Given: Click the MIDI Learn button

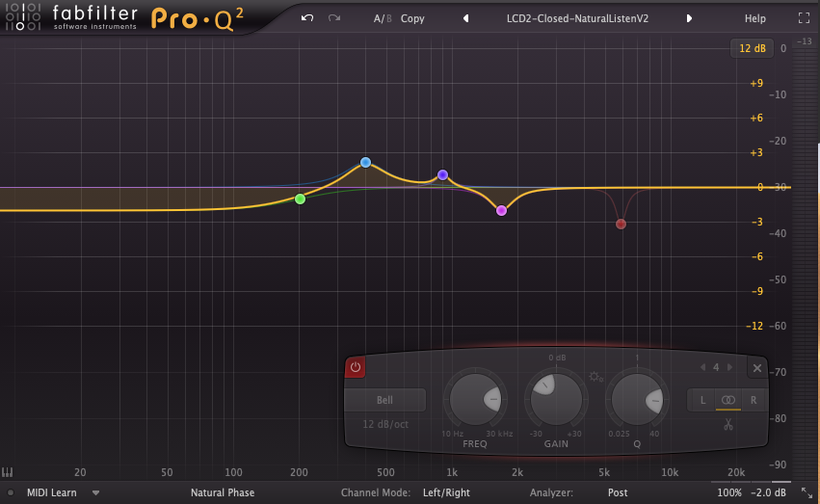Looking at the screenshot, I should click(x=51, y=492).
